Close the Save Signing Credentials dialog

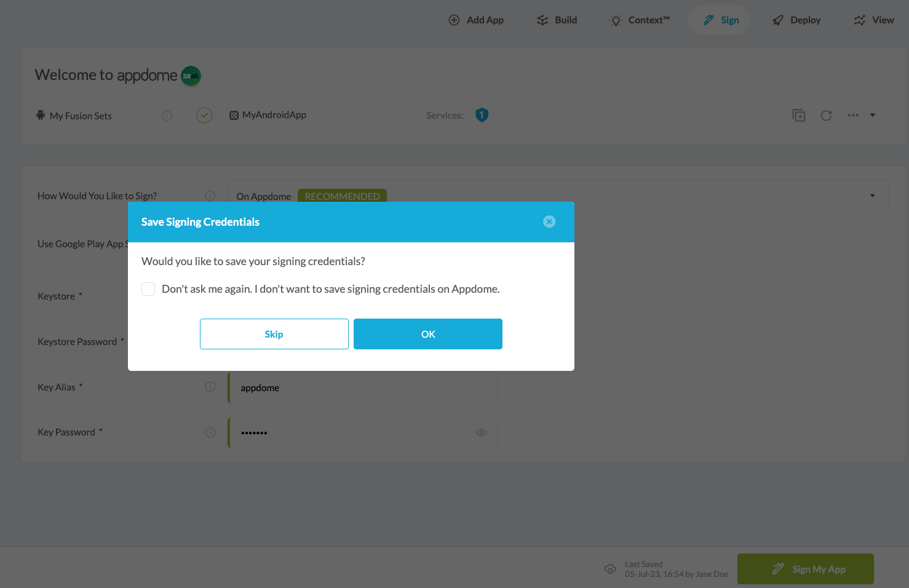pyautogui.click(x=549, y=222)
